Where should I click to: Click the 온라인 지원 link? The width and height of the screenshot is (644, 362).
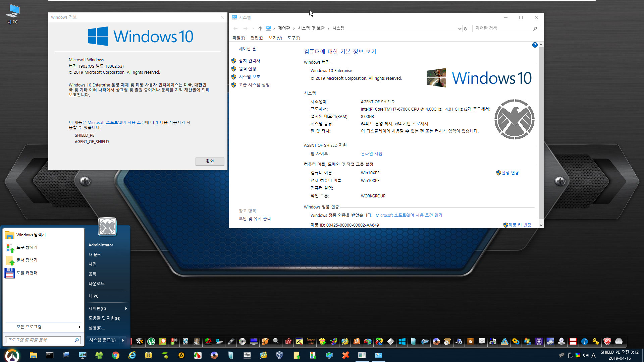tap(371, 154)
